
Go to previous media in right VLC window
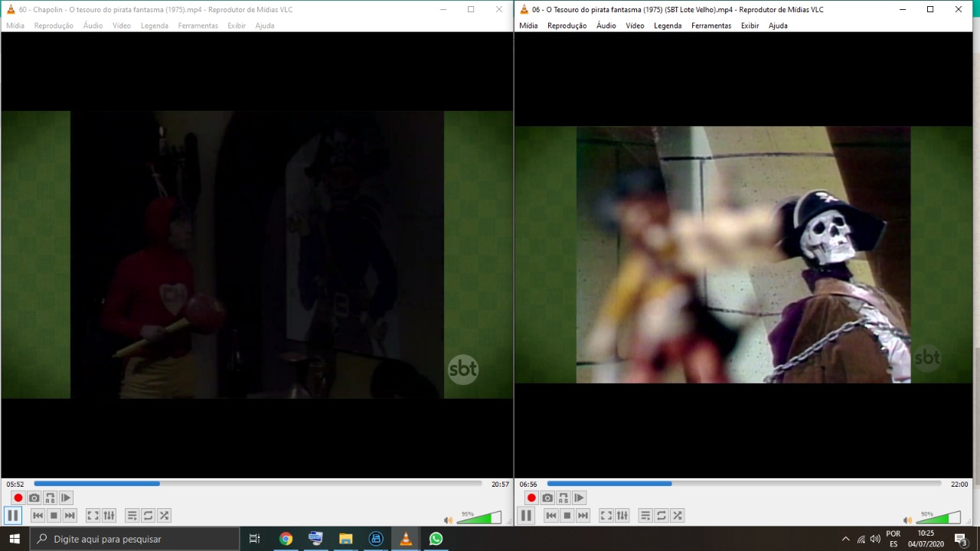(x=550, y=516)
